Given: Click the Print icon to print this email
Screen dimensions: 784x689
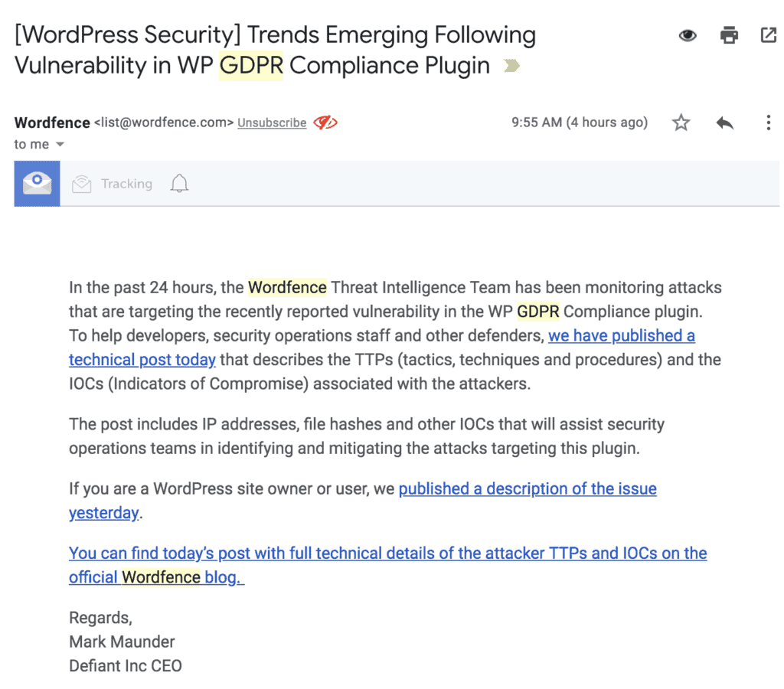Looking at the screenshot, I should pos(728,34).
